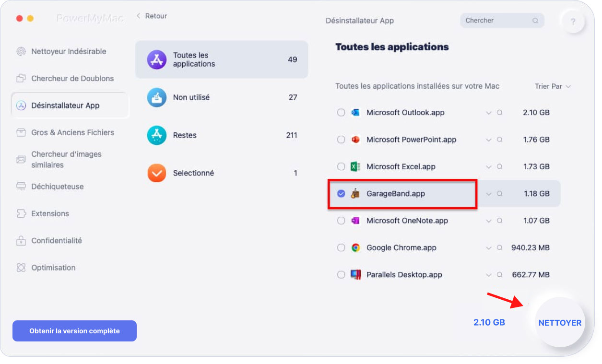Open the Trier Par sort dropdown
602x364 pixels.
tap(553, 86)
